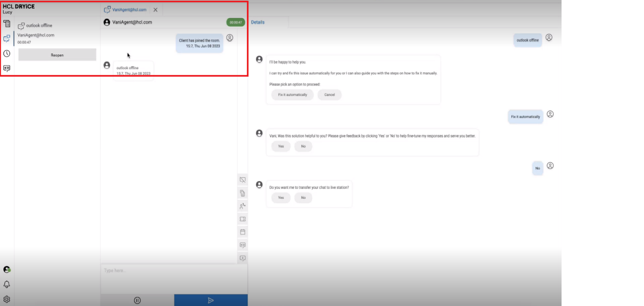Open the Details tab
Viewport: 644px width, 306px height.
click(x=258, y=22)
